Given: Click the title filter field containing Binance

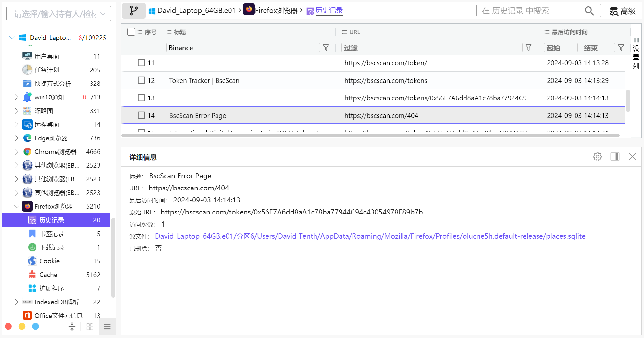Looking at the screenshot, I should click(243, 48).
